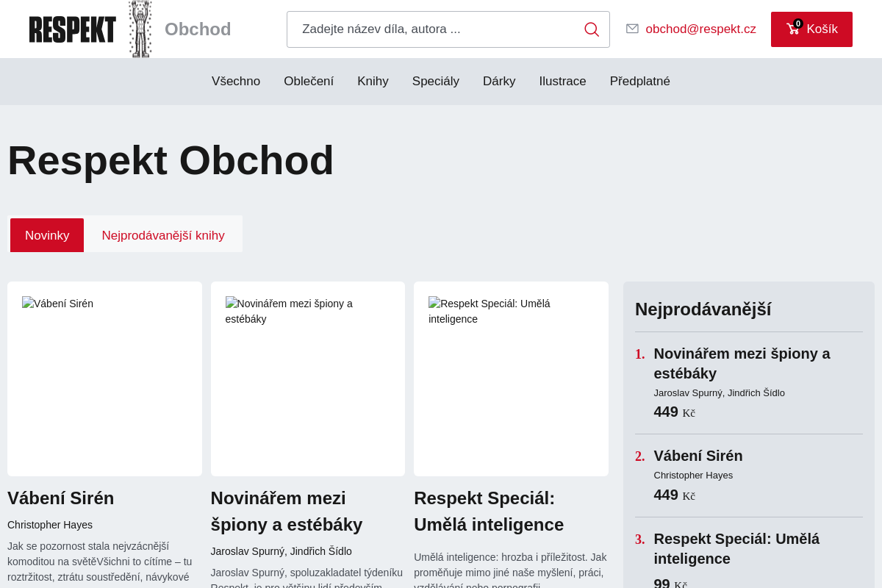The width and height of the screenshot is (882, 588).
Task: Open bestseller number 3 Respekt Speciál
Action: (736, 548)
